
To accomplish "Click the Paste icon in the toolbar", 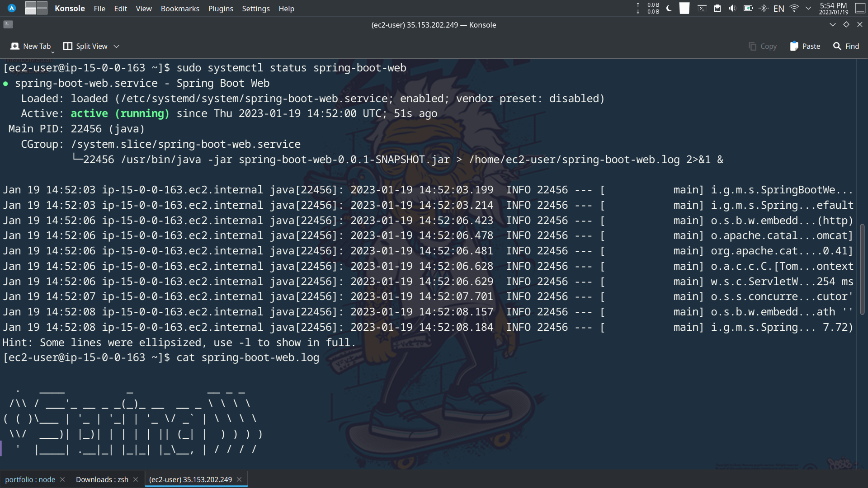I will pyautogui.click(x=794, y=46).
